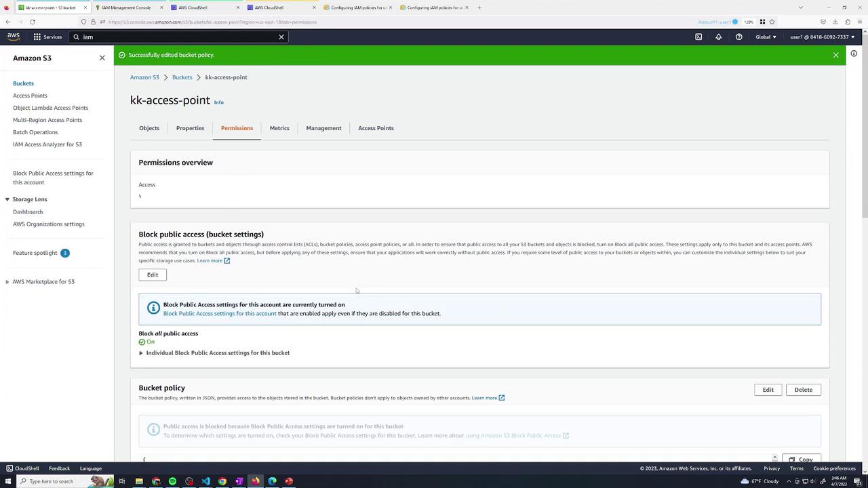Switch to the first AWS CloudShell browser tab
Image resolution: width=868 pixels, height=488 pixels.
point(205,7)
